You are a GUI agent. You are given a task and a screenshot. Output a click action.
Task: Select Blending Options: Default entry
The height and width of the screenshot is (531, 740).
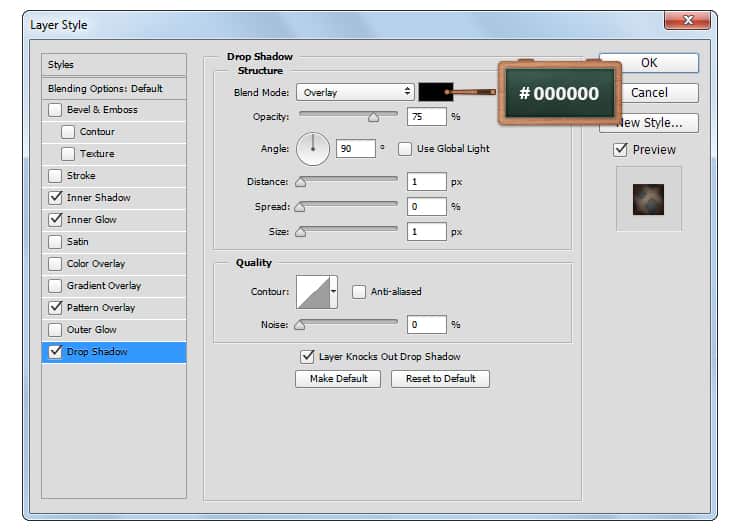coord(105,88)
